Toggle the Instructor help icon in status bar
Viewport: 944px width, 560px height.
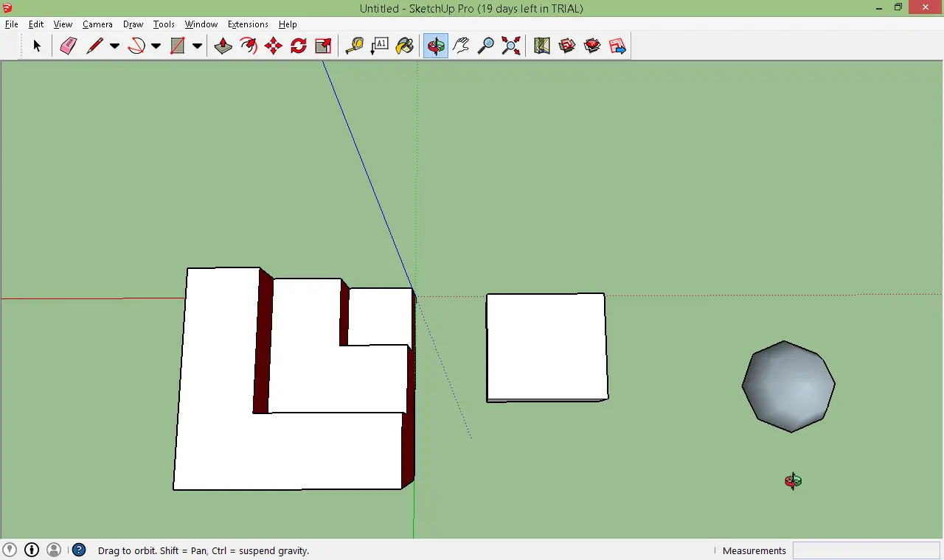[79, 550]
